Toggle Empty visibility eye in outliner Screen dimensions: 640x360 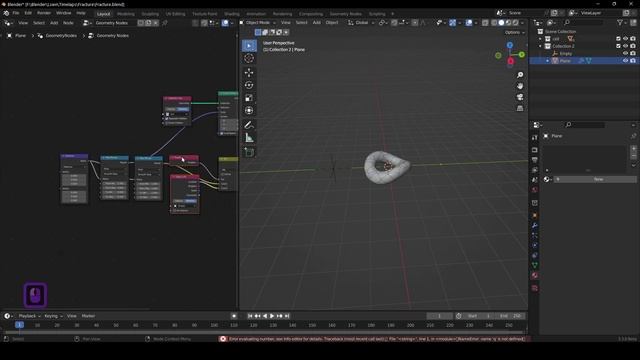(625, 53)
